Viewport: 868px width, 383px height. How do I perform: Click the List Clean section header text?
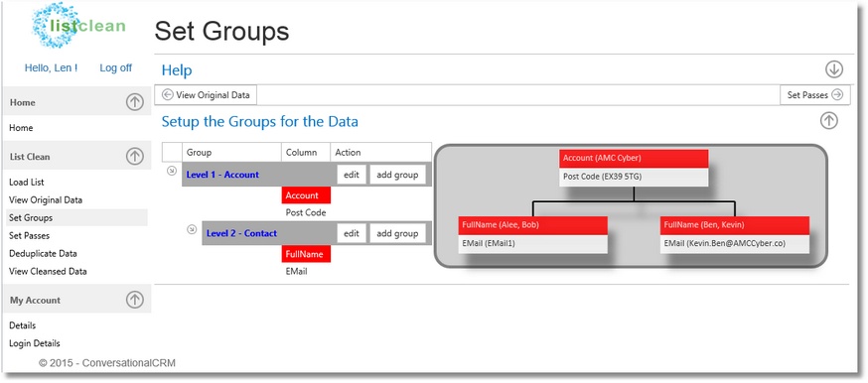(x=30, y=157)
